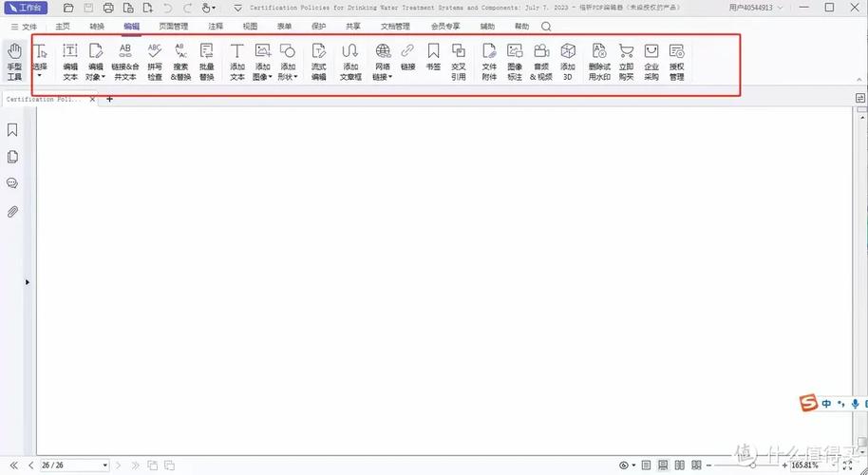Viewport: 868px width, 475px height.
Task: Switch to the Convert (转换) tab
Action: tap(97, 27)
